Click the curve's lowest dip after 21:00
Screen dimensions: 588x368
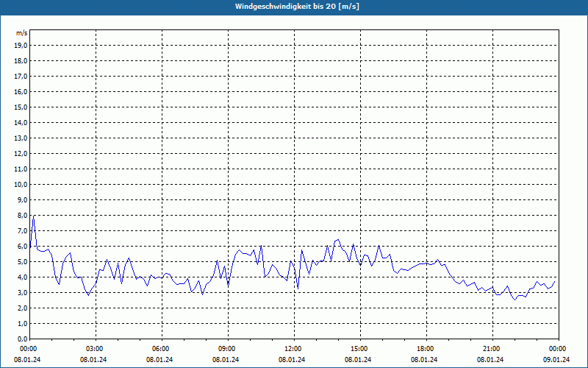click(x=515, y=300)
